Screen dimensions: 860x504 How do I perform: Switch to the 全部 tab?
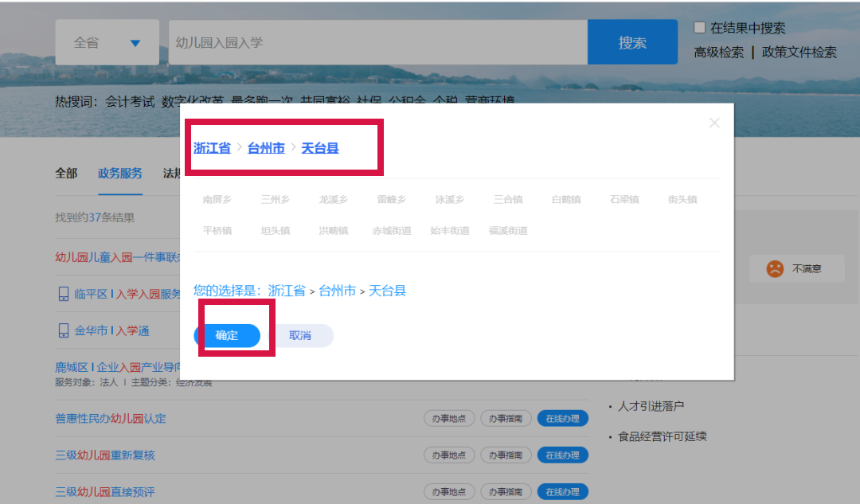[x=66, y=174]
